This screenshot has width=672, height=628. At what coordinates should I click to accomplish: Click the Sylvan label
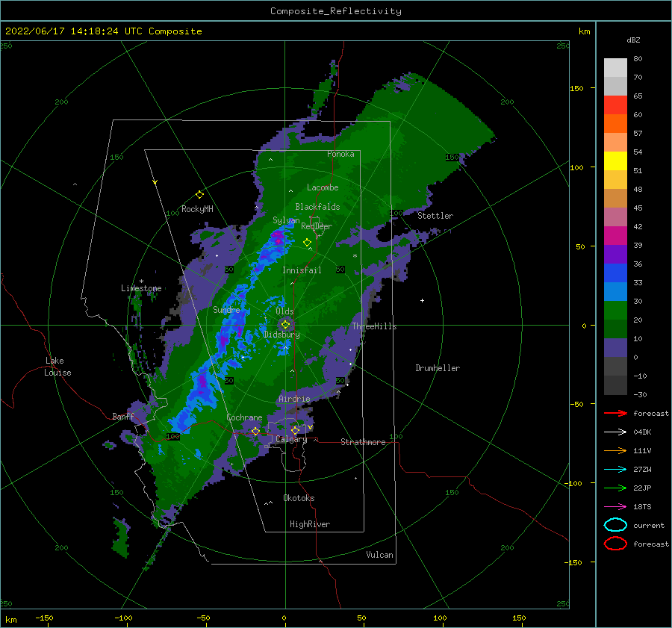(286, 220)
